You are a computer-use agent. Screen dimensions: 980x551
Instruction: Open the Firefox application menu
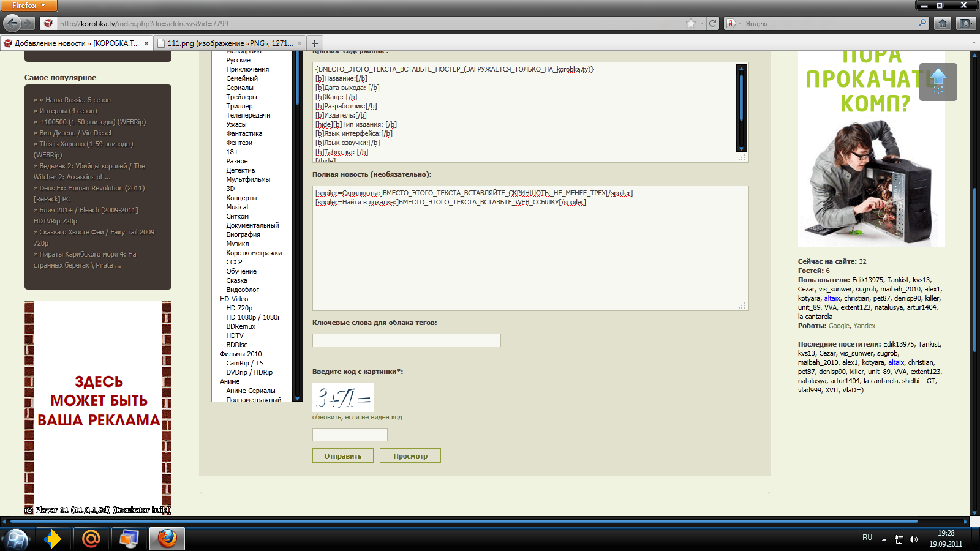(x=29, y=6)
